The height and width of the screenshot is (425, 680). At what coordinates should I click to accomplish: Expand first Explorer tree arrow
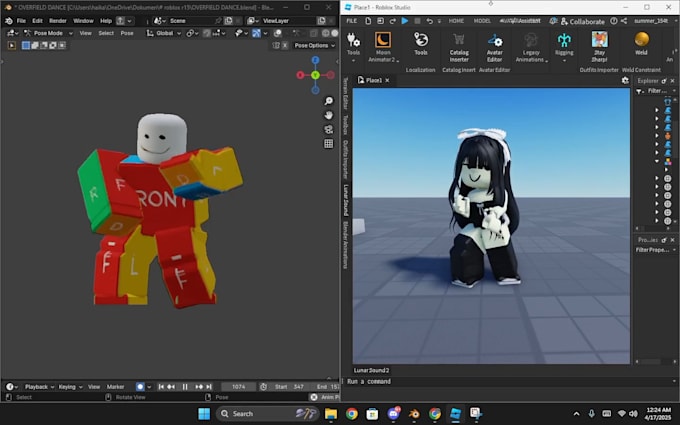tap(657, 110)
